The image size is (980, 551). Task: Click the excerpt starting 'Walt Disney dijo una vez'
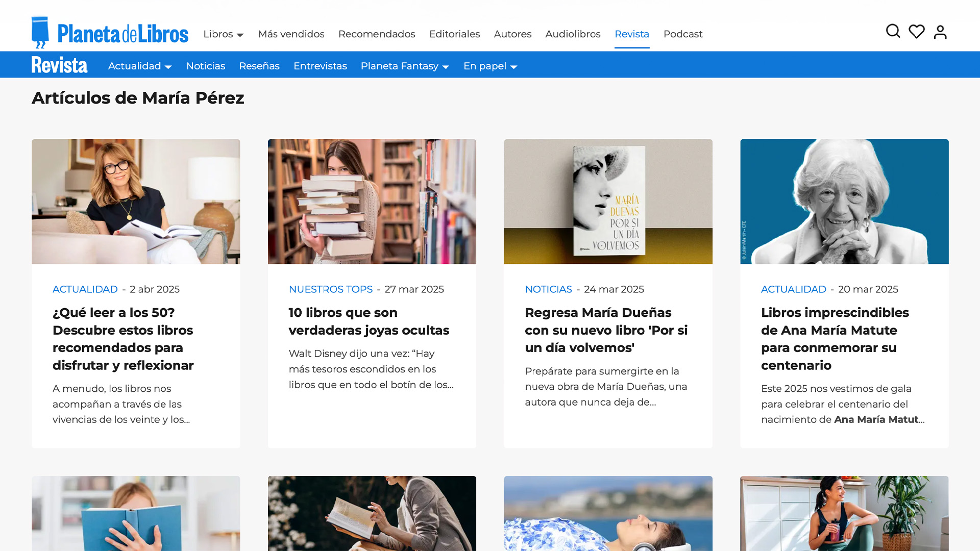click(371, 369)
